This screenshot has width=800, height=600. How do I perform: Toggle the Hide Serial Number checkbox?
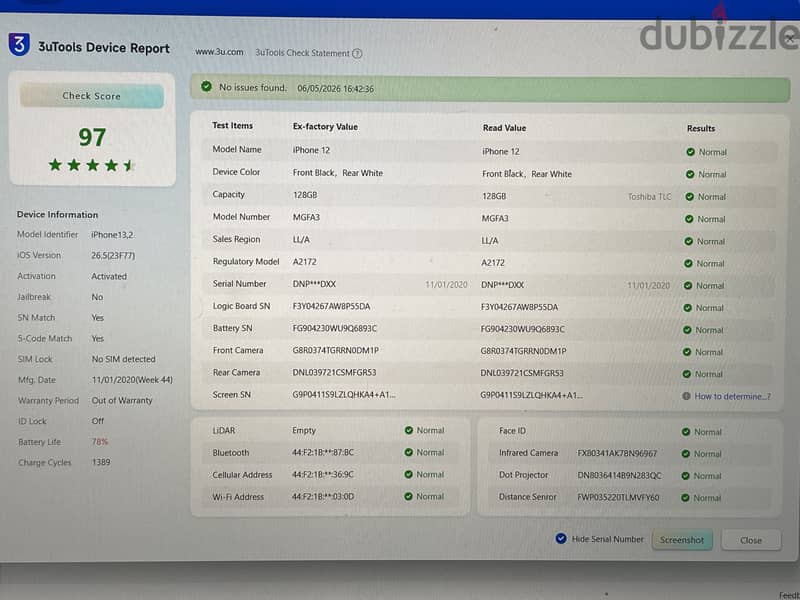click(x=561, y=539)
